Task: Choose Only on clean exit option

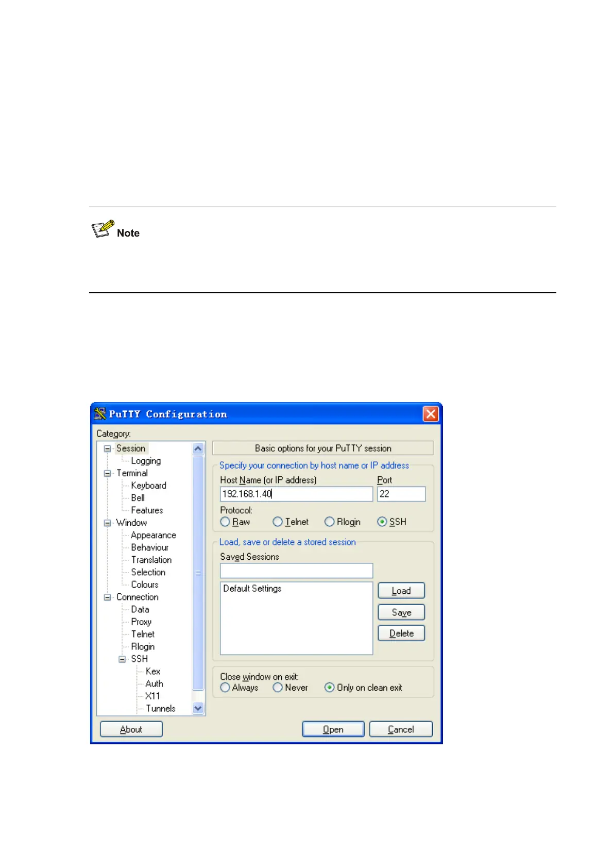Action: 330,688
